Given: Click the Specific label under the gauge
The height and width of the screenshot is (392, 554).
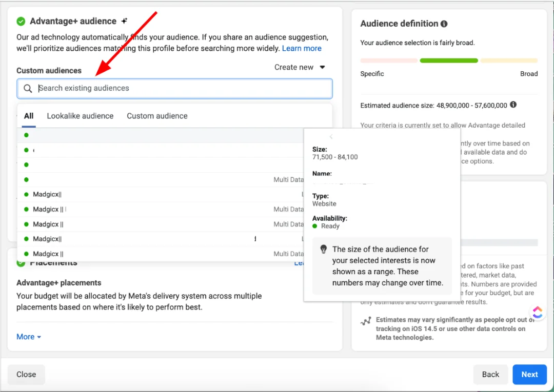Looking at the screenshot, I should pos(372,74).
